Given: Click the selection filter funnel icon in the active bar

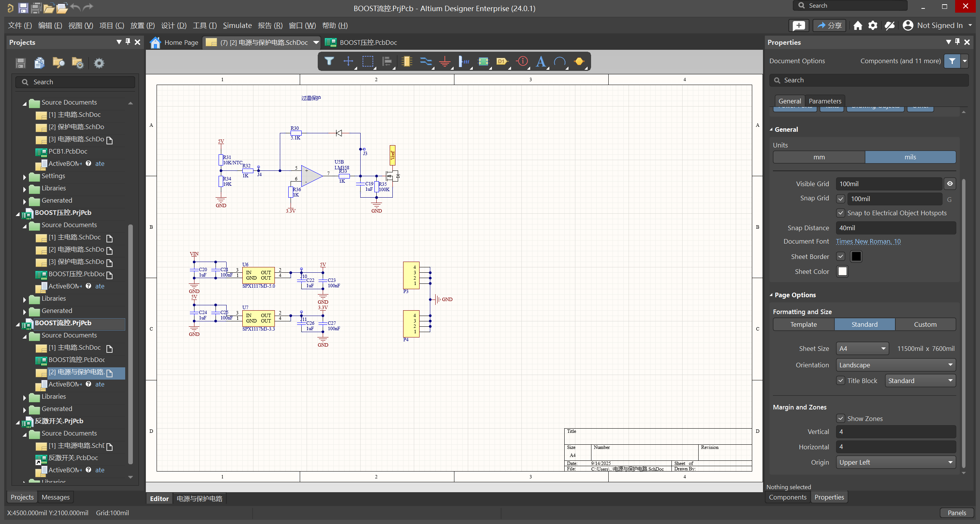Looking at the screenshot, I should click(329, 61).
